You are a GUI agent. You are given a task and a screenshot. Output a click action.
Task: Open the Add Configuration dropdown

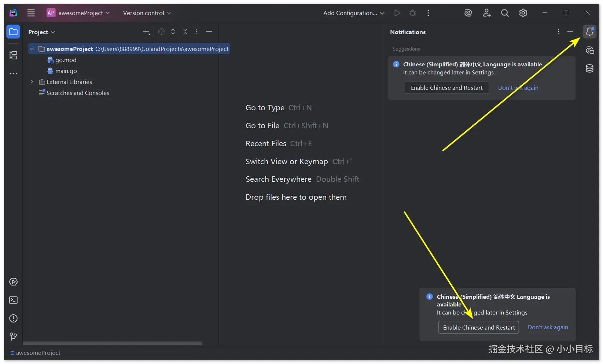click(354, 13)
